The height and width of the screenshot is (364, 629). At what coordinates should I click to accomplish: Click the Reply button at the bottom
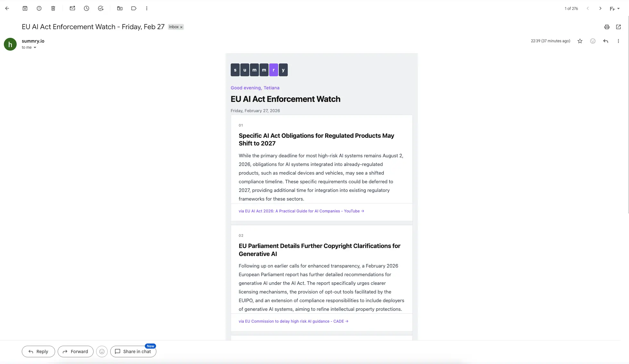click(x=38, y=352)
